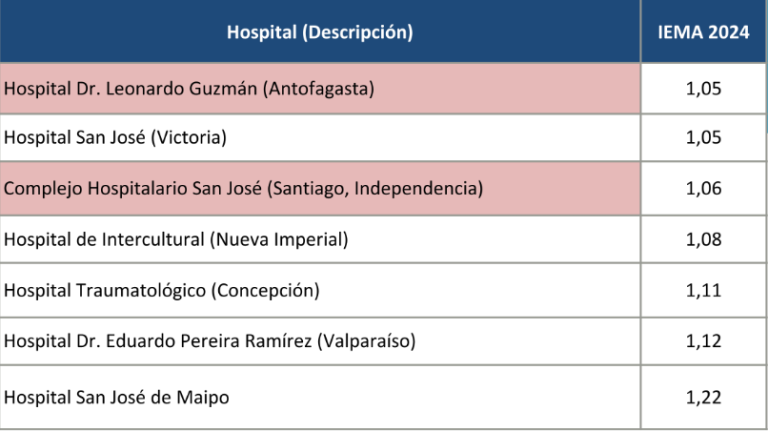Select Hospital Dr. Eduardo Pereira Ramírez cell
This screenshot has height=431, width=768.
click(x=320, y=341)
